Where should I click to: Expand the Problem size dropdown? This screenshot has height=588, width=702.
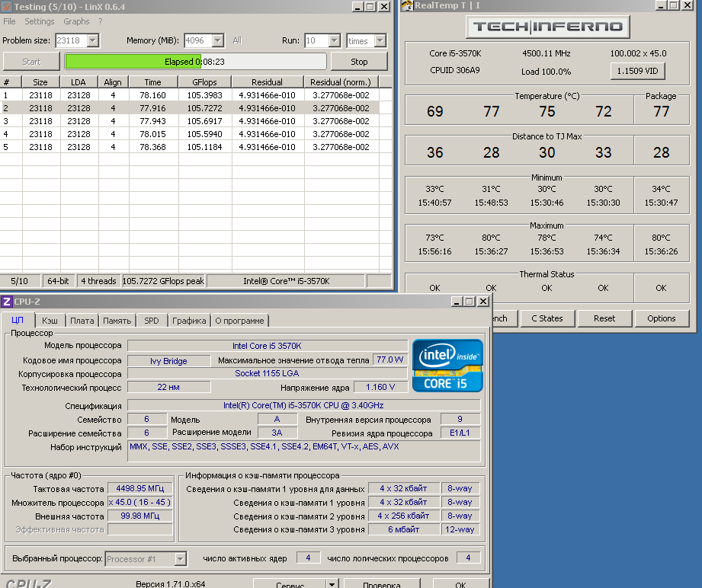coord(93,40)
